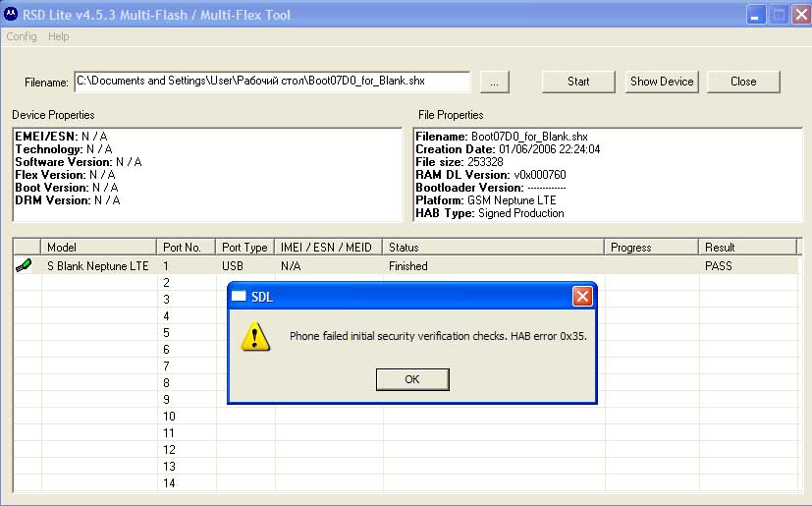Open the Config menu
This screenshot has height=506, width=812.
tap(22, 36)
